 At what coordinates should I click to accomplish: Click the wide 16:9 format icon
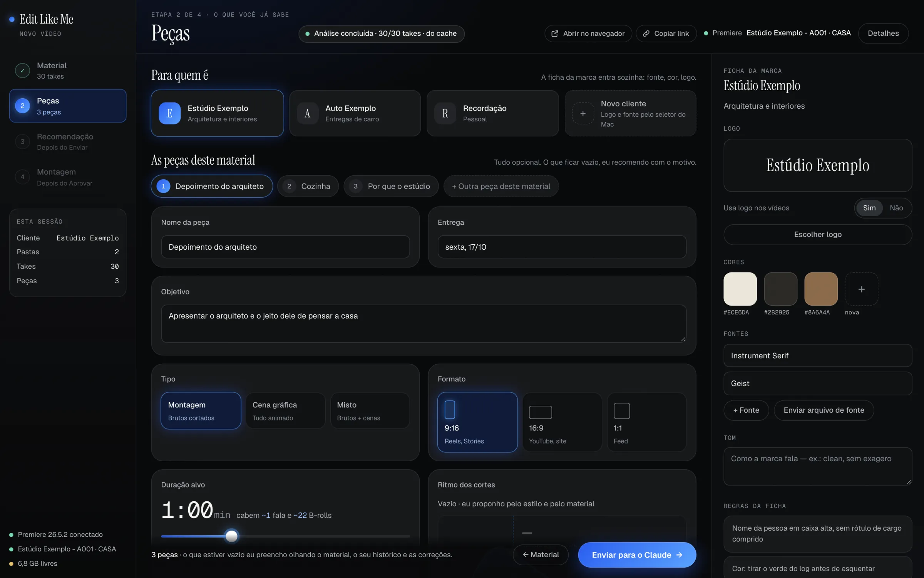[541, 412]
